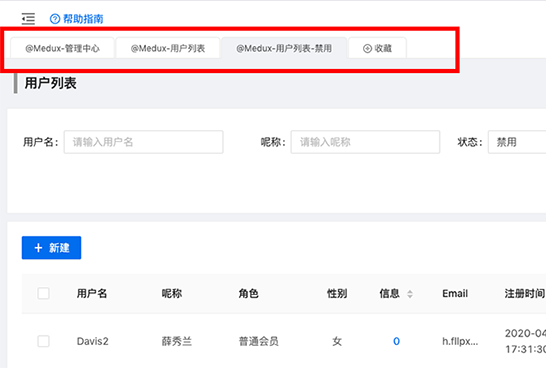Click the 昵称 column header
Image resolution: width=546 pixels, height=368 pixels.
tap(172, 293)
